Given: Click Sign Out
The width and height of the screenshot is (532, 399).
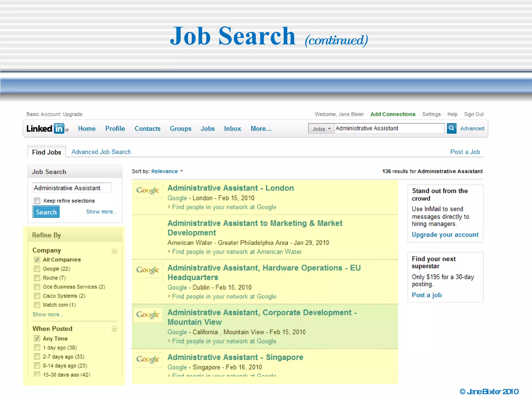Looking at the screenshot, I should [474, 114].
